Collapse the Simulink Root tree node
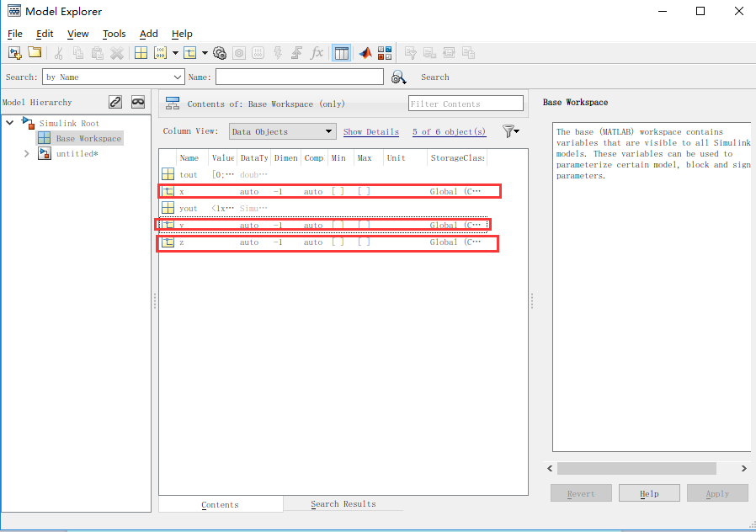The height and width of the screenshot is (532, 756). tap(9, 123)
